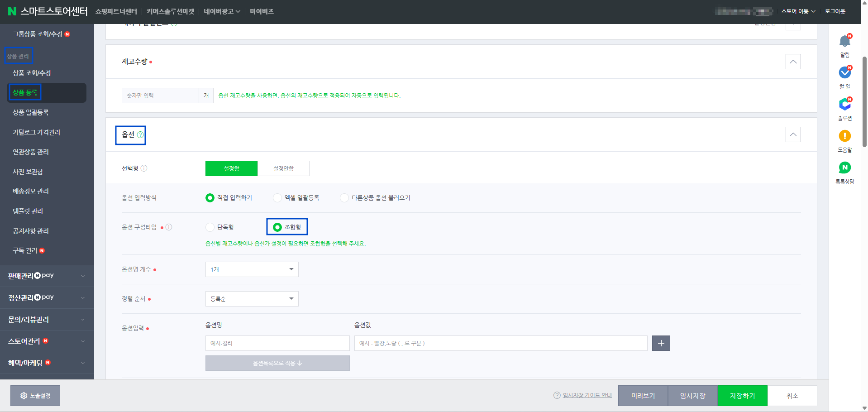Toggle 선택형 to 설정안함
Image resolution: width=868 pixels, height=412 pixels.
pos(283,168)
